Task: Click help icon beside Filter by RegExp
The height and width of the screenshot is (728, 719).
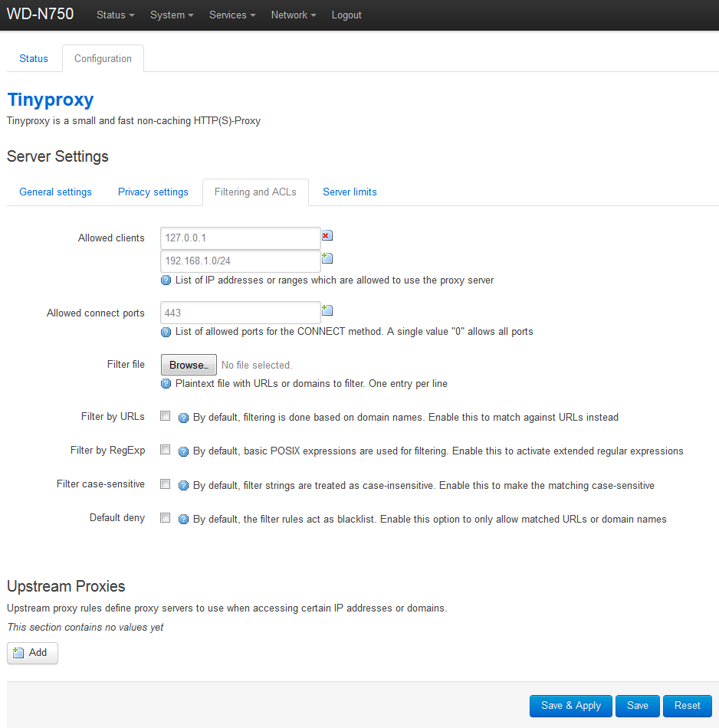Action: 183,452
